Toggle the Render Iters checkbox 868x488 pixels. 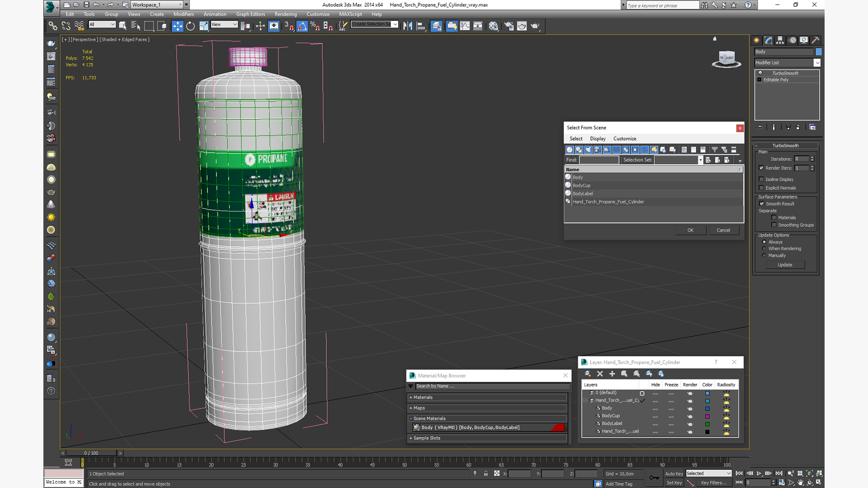pos(761,168)
